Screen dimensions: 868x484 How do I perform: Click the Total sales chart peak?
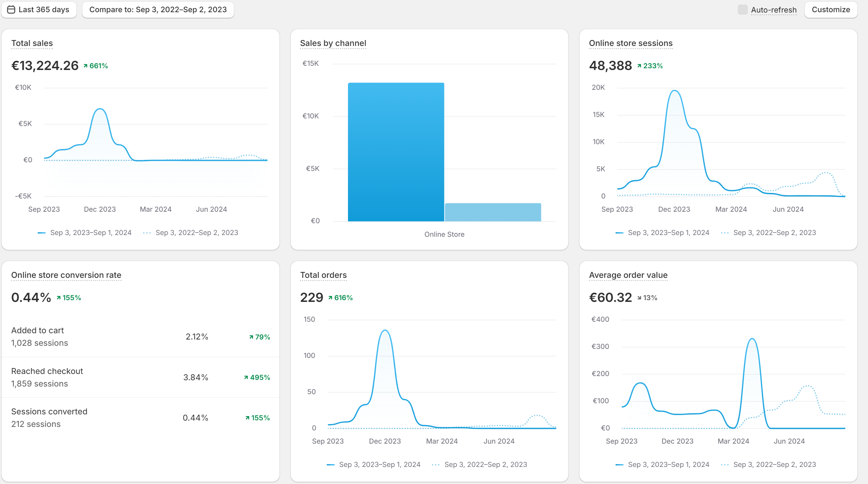tap(100, 109)
